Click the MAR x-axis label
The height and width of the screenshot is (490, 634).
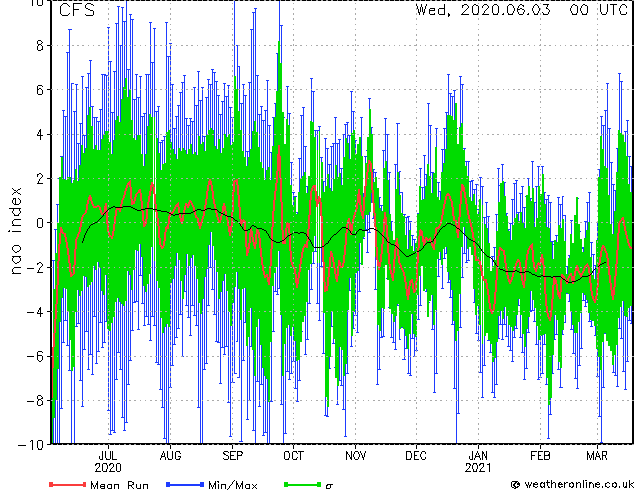[x=597, y=456]
